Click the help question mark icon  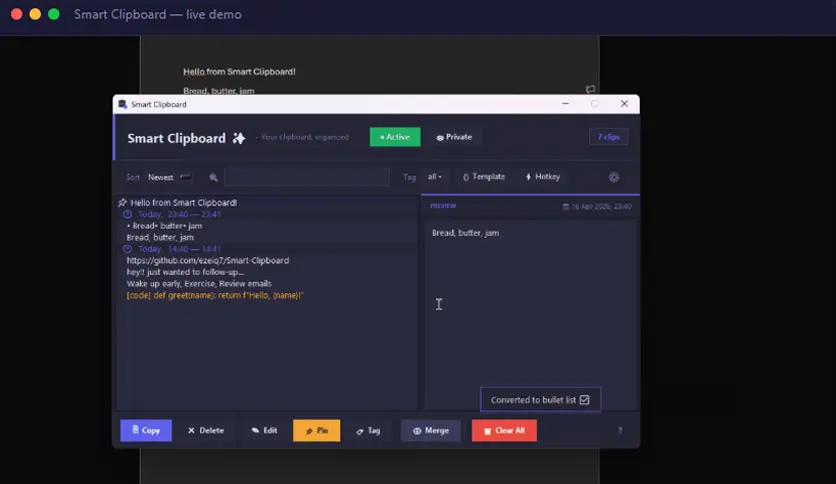[620, 430]
